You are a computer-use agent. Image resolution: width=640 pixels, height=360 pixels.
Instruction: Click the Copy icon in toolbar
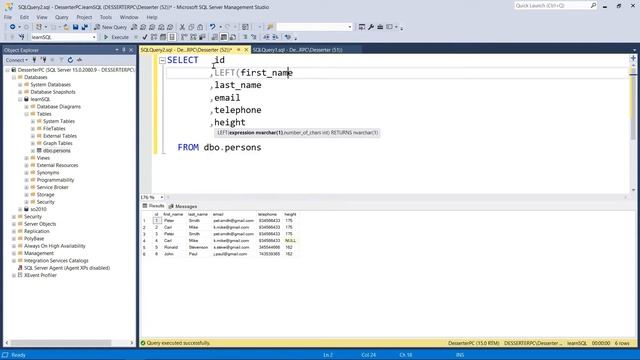click(x=191, y=27)
